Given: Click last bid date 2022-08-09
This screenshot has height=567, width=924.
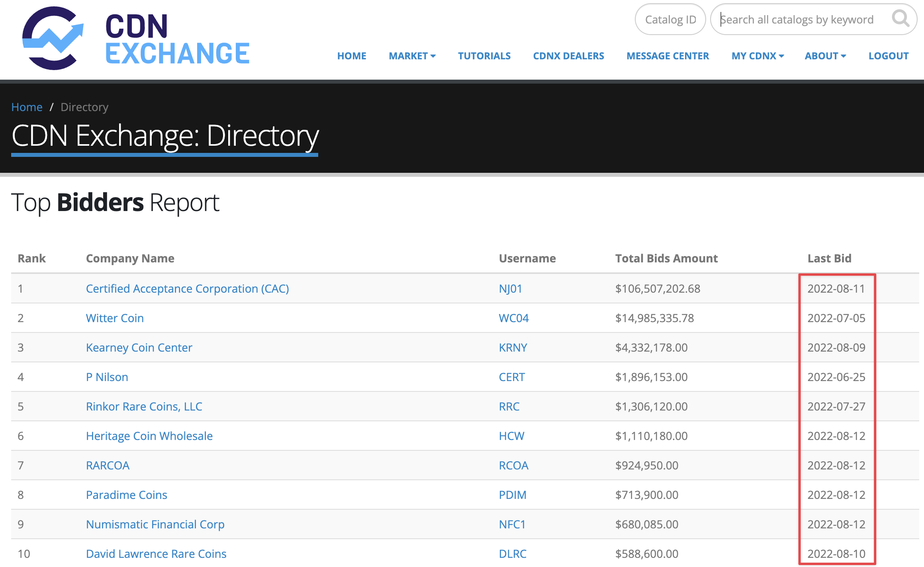Looking at the screenshot, I should point(836,348).
